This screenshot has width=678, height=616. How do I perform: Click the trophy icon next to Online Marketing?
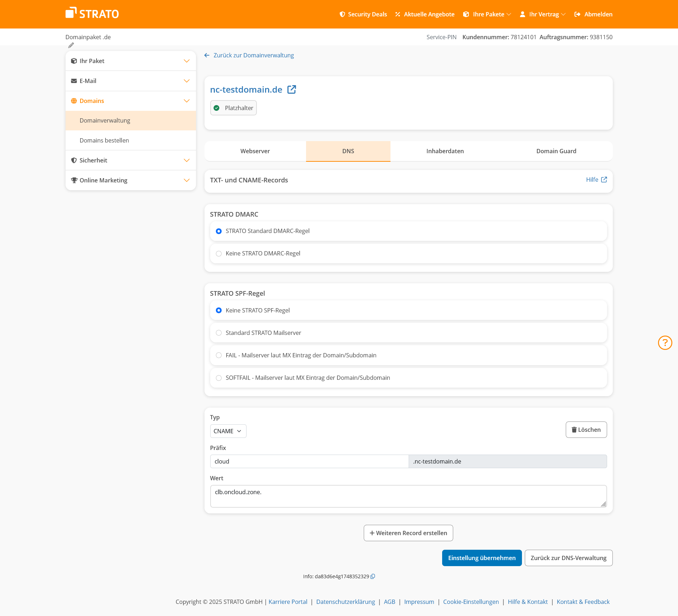[x=74, y=180]
